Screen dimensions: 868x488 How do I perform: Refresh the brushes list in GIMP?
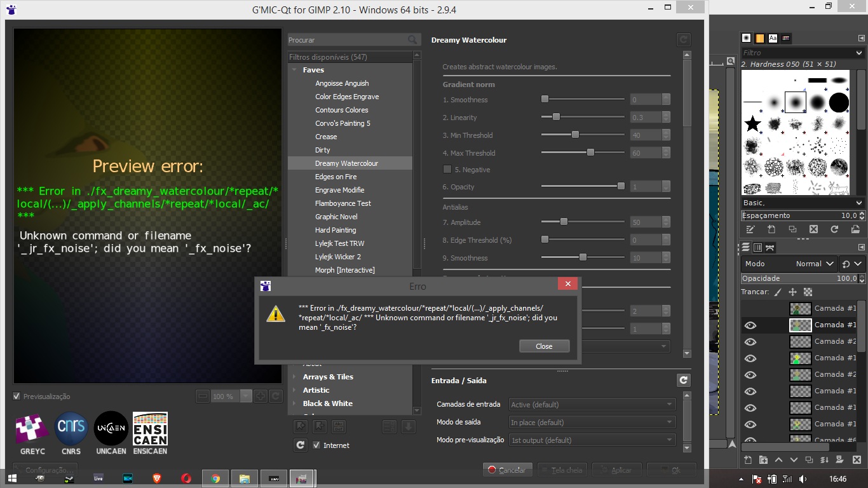coord(834,229)
